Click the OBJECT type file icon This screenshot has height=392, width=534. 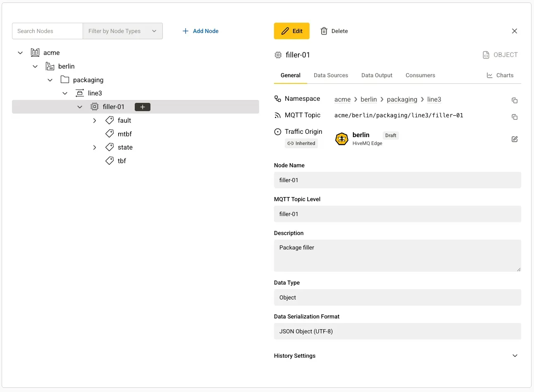486,55
